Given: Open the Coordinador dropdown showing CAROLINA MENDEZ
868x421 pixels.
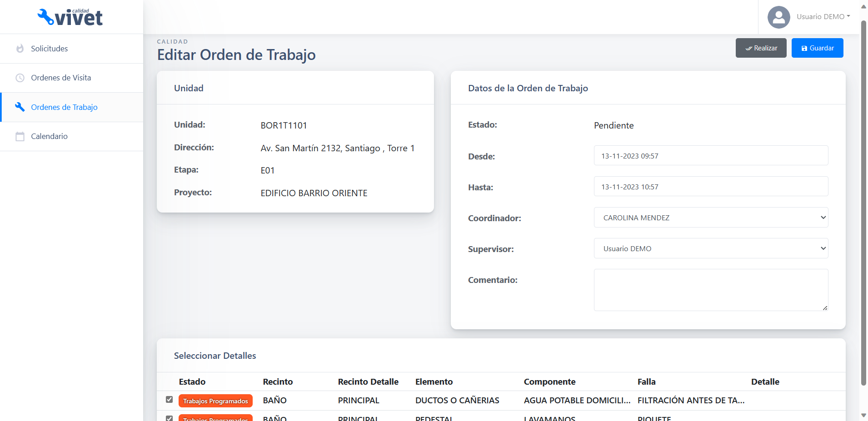Looking at the screenshot, I should click(x=710, y=218).
